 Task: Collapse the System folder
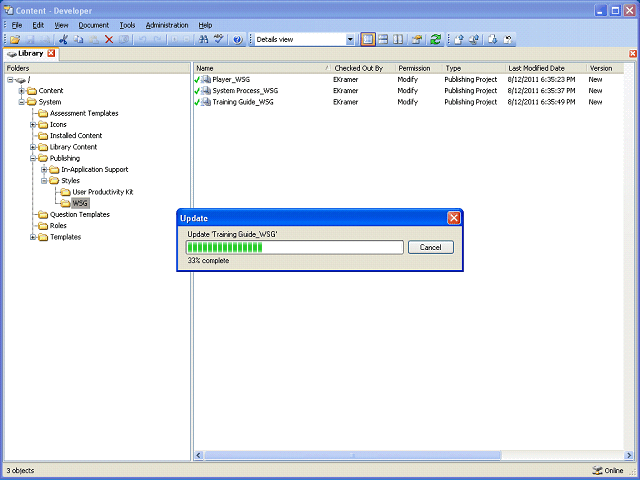coord(22,102)
